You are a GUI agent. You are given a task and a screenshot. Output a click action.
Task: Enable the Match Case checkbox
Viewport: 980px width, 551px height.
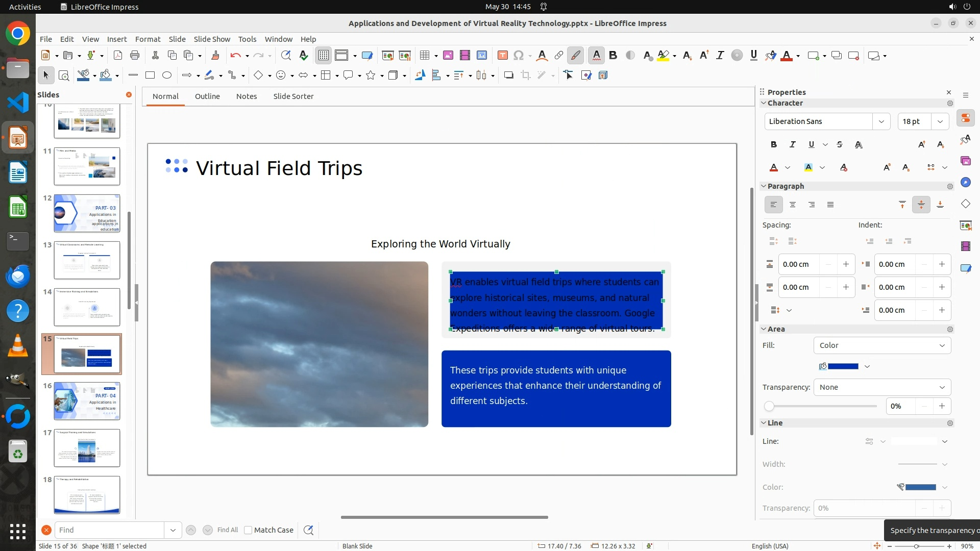click(248, 530)
